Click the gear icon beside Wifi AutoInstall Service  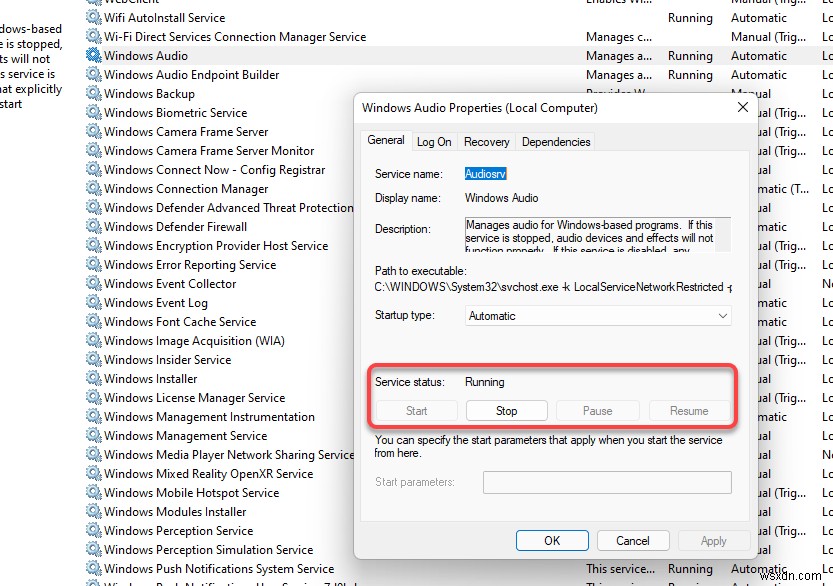coord(94,18)
